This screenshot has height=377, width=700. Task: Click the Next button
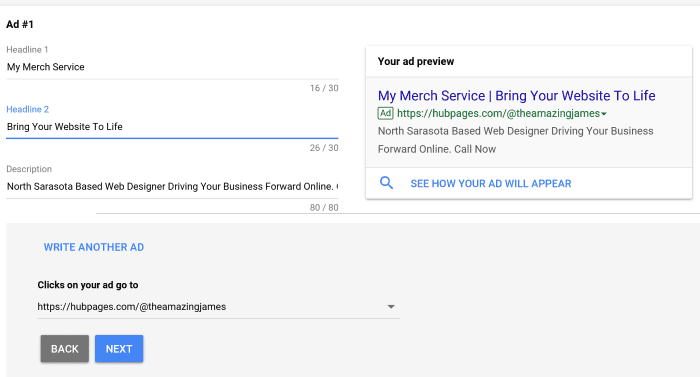point(119,348)
